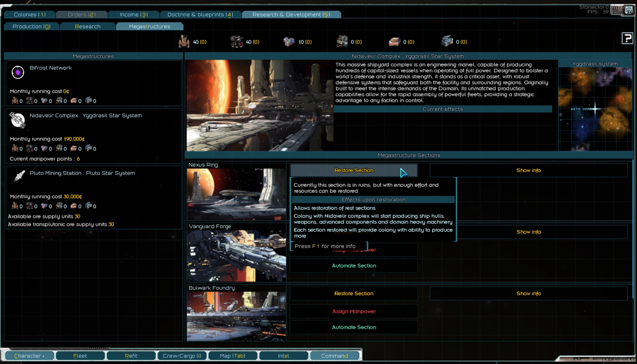This screenshot has width=637, height=364.
Task: Click the Yggdrasil system star map
Action: pyautogui.click(x=595, y=109)
